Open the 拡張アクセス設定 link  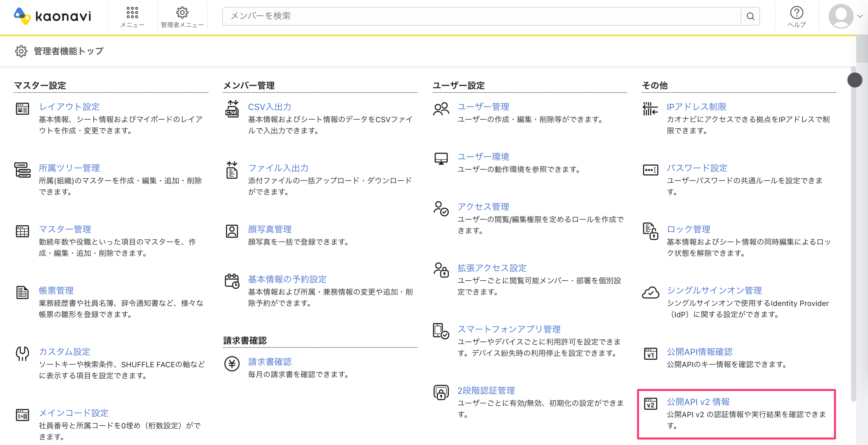coord(492,268)
